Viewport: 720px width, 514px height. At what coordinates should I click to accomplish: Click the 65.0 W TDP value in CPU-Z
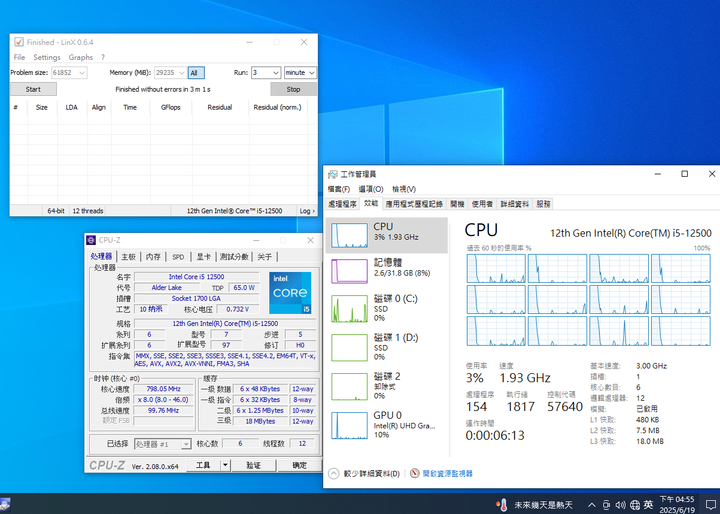(244, 288)
